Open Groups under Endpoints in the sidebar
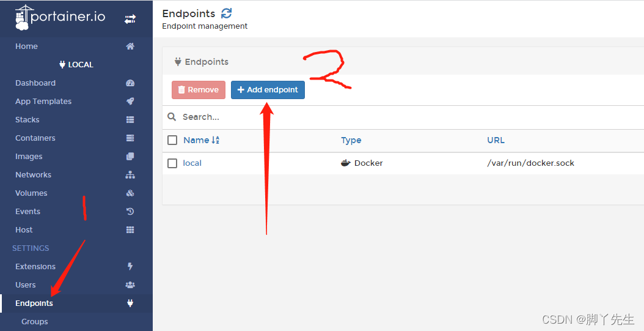Image resolution: width=644 pixels, height=331 pixels. click(35, 322)
